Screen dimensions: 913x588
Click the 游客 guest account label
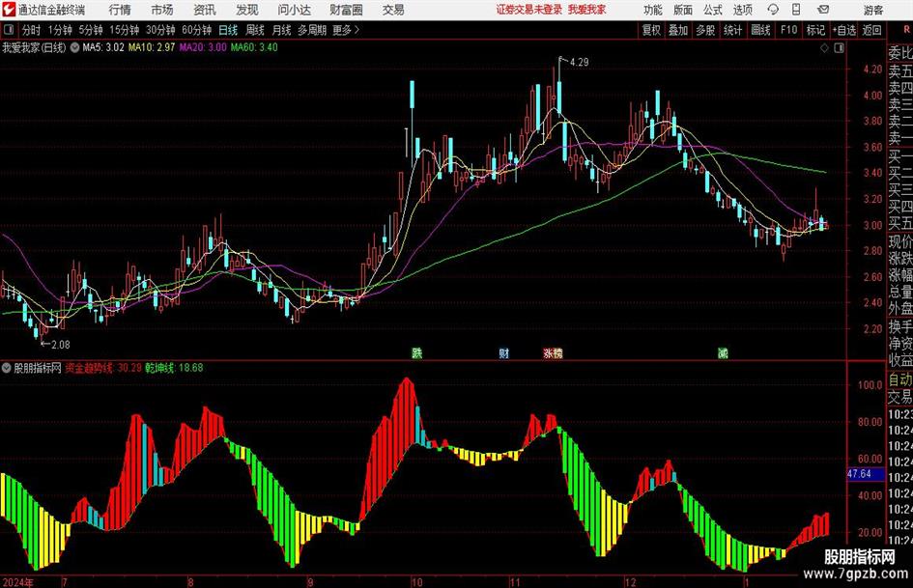click(872, 10)
